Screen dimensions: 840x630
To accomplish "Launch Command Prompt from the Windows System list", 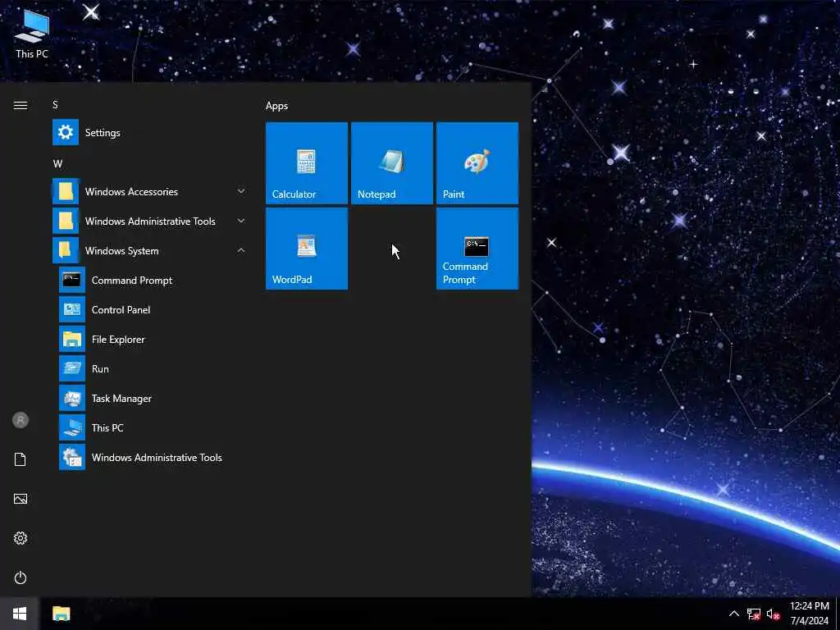I will (x=153, y=281).
